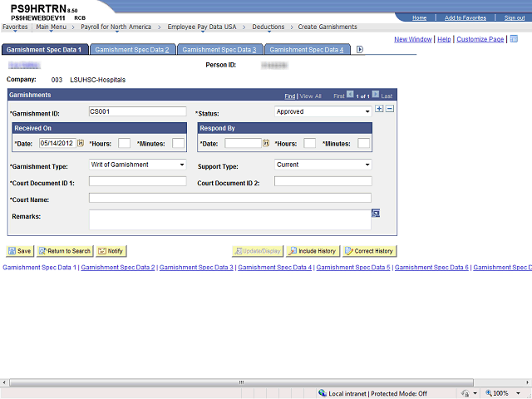Click the Return to Search button
This screenshot has height=399, width=532.
(x=65, y=251)
